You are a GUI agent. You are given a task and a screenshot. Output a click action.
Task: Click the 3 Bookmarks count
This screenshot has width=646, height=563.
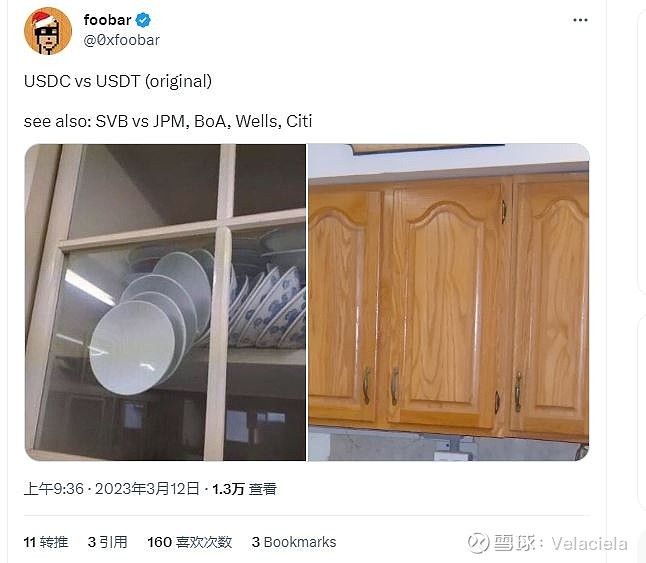[294, 542]
